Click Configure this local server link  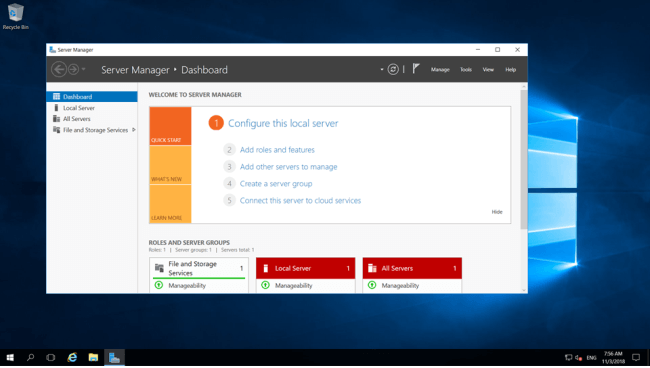click(283, 123)
